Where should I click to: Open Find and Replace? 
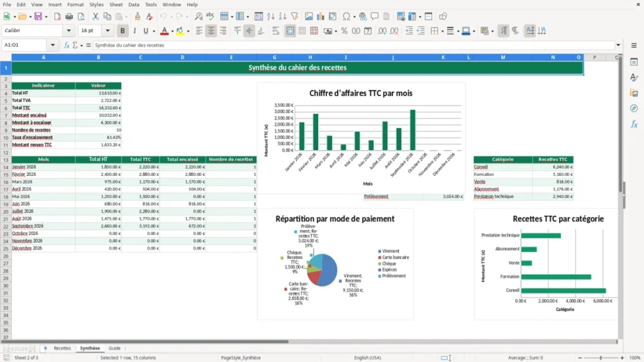198,16
